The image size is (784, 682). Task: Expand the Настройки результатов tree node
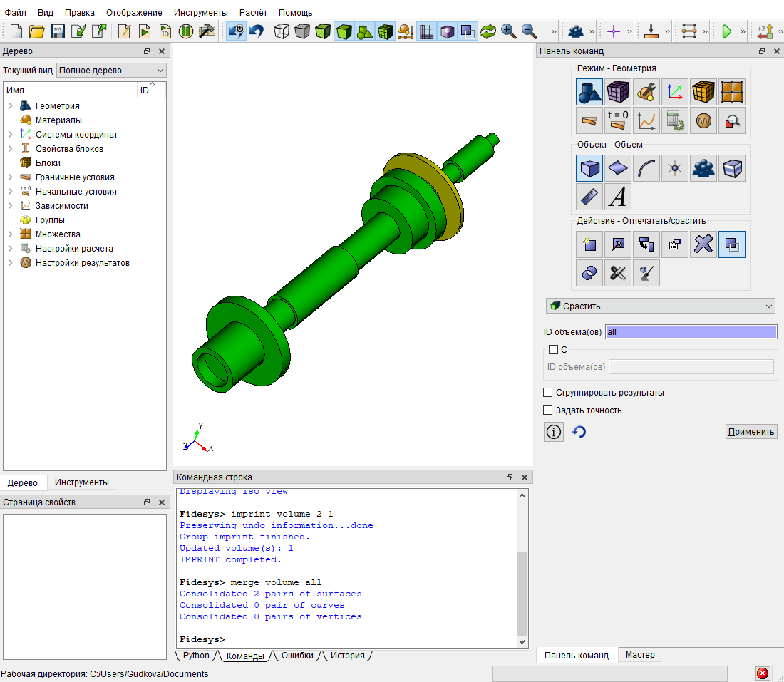pos(11,263)
